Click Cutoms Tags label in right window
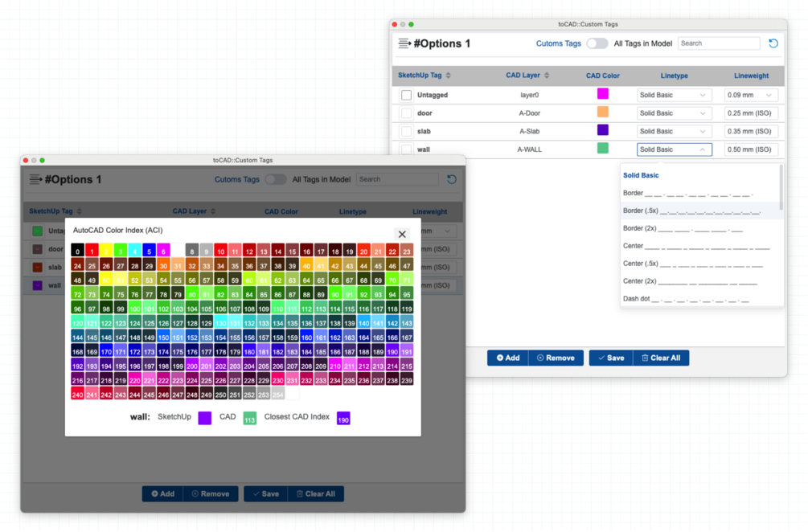Viewport: 808px width, 532px height. tap(558, 43)
